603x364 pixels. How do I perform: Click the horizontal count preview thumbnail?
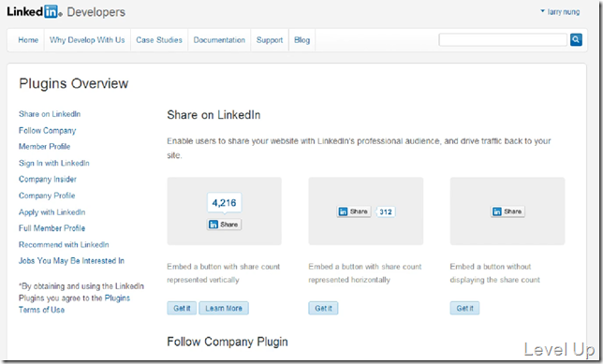click(366, 211)
